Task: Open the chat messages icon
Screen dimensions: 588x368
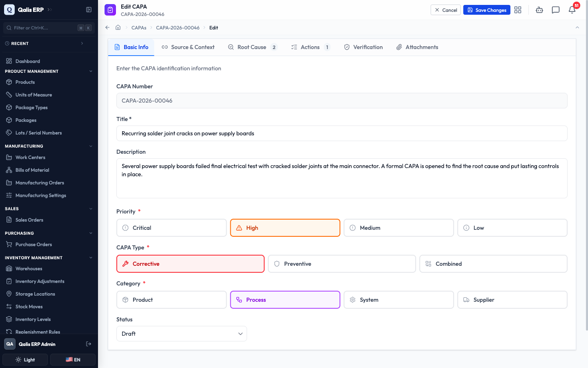Action: coord(556,10)
